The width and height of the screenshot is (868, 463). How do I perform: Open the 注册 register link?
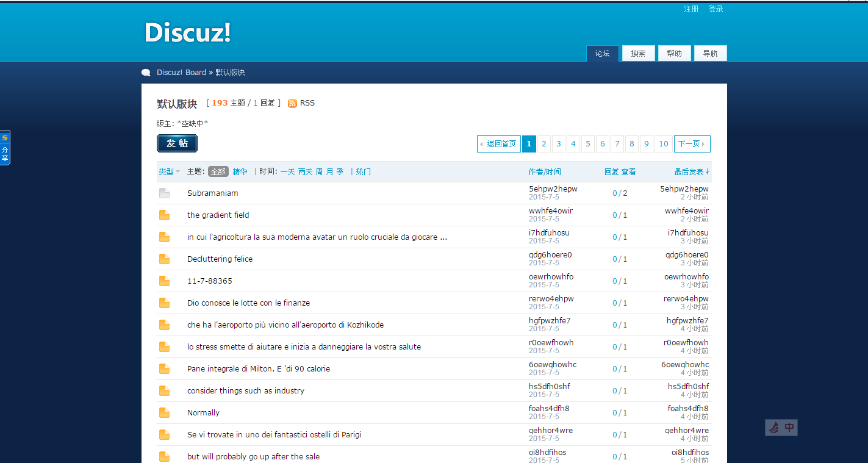pyautogui.click(x=691, y=9)
